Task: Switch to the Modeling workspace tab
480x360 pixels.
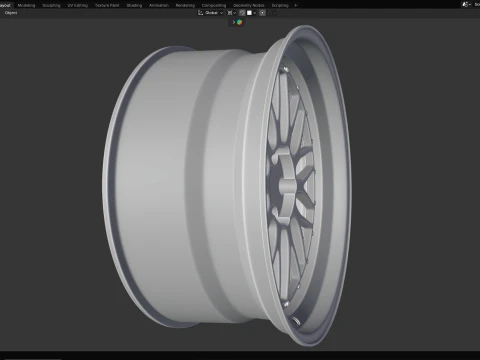Action: (x=26, y=5)
